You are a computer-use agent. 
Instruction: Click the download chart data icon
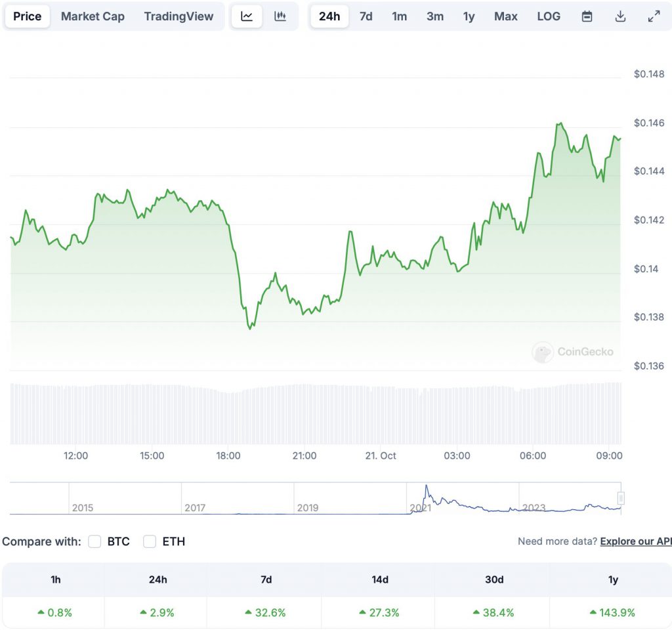pos(620,16)
